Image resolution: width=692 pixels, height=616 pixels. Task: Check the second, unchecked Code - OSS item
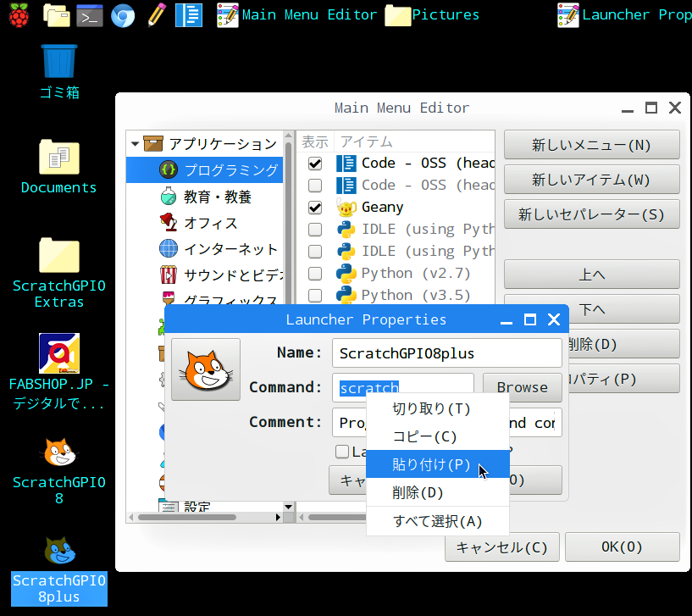point(315,186)
